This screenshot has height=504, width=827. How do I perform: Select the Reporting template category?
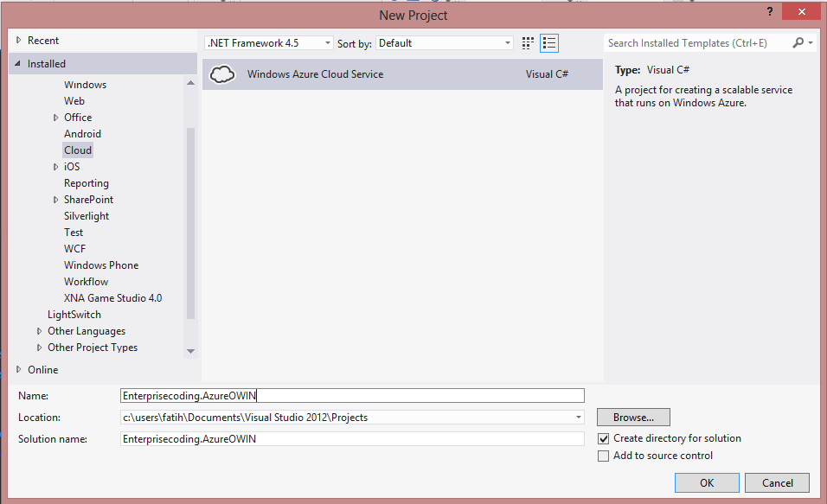[x=87, y=183]
